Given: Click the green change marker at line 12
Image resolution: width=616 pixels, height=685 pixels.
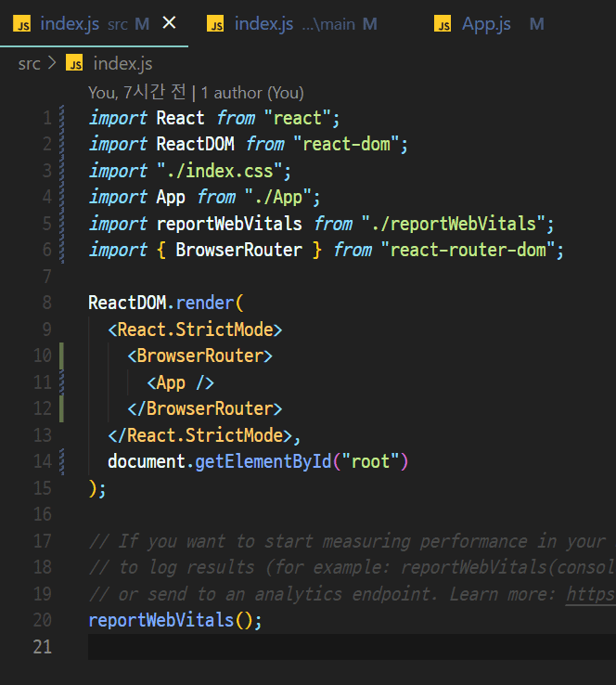Looking at the screenshot, I should point(61,408).
